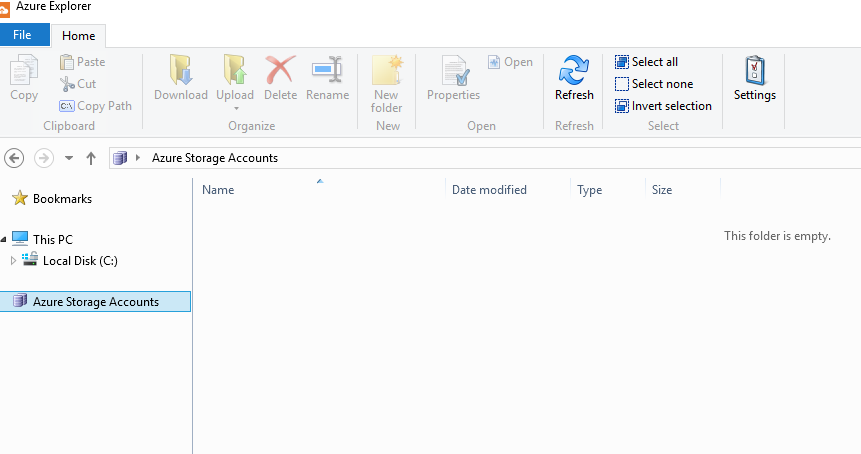The width and height of the screenshot is (861, 454).
Task: Sort by the Type column header
Action: tap(608, 189)
